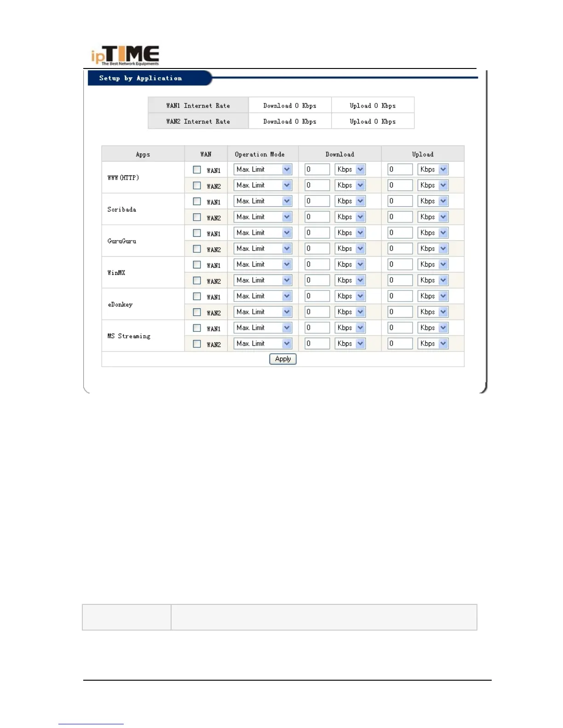
Task: Open Operation Mode dropdown for WWW WAN1
Action: (263, 170)
